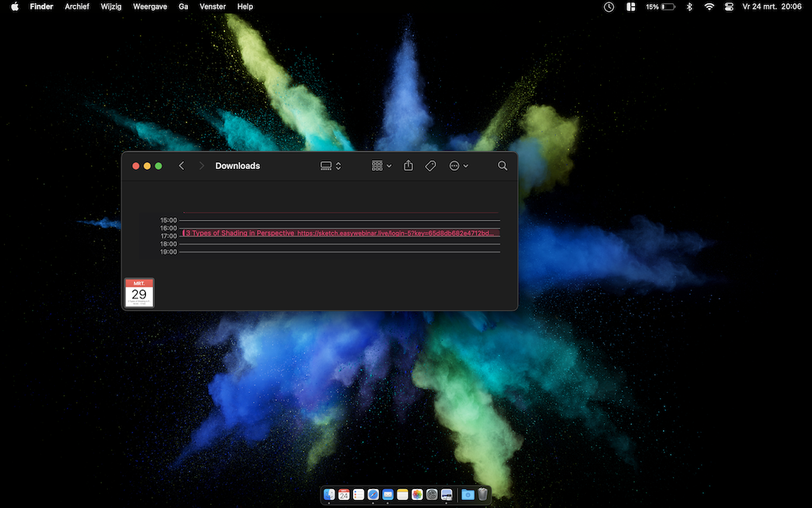Viewport: 812px width, 508px height.
Task: Close the Downloads window with red button
Action: (136, 166)
